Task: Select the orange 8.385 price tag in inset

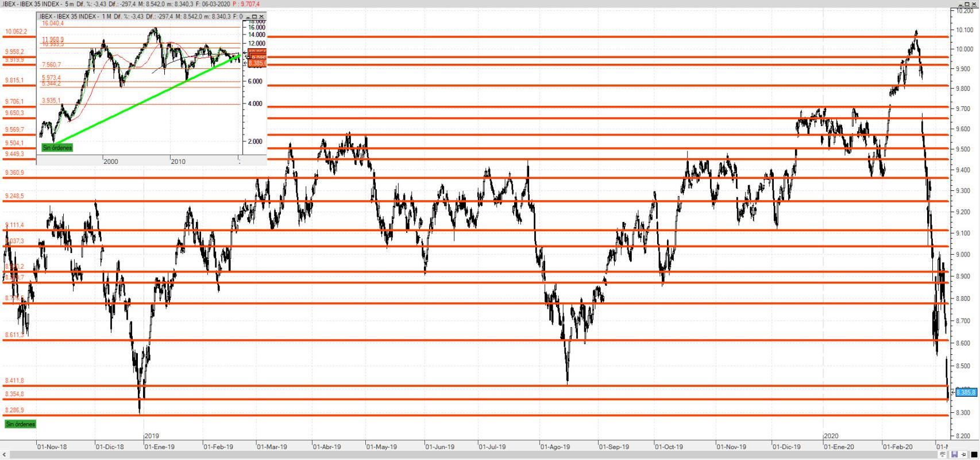Action: click(257, 63)
